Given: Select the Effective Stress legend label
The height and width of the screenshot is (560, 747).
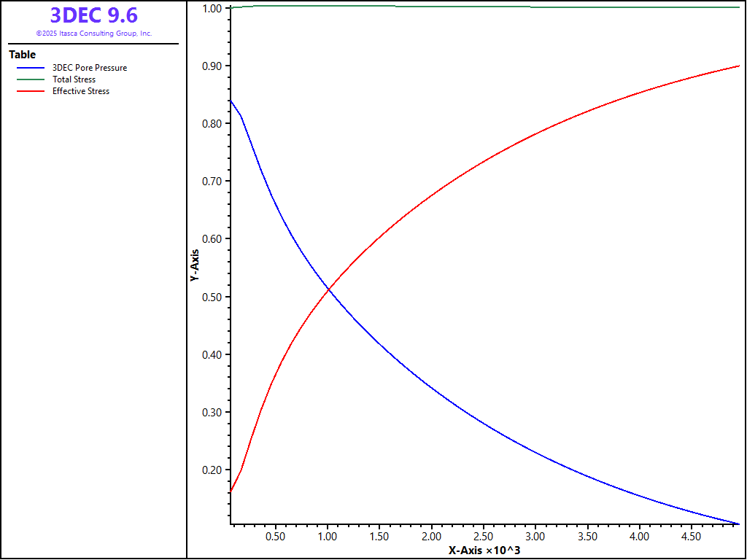Looking at the screenshot, I should [x=80, y=91].
